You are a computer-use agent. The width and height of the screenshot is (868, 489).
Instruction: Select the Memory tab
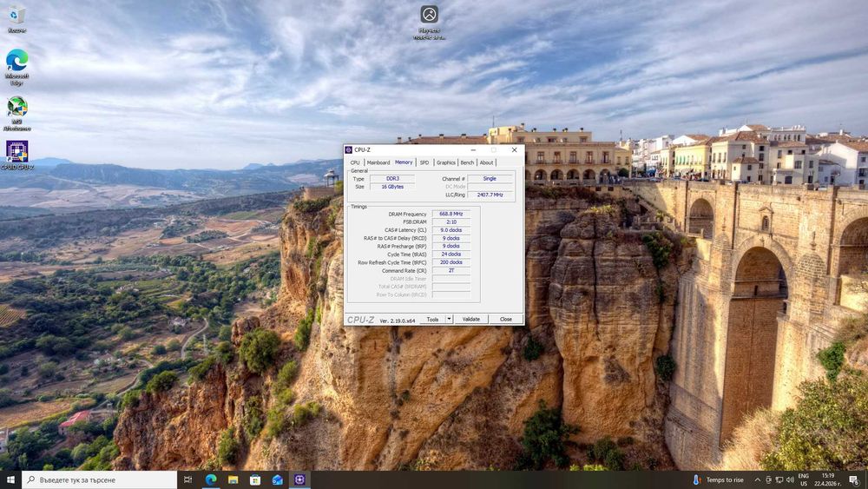coord(404,162)
